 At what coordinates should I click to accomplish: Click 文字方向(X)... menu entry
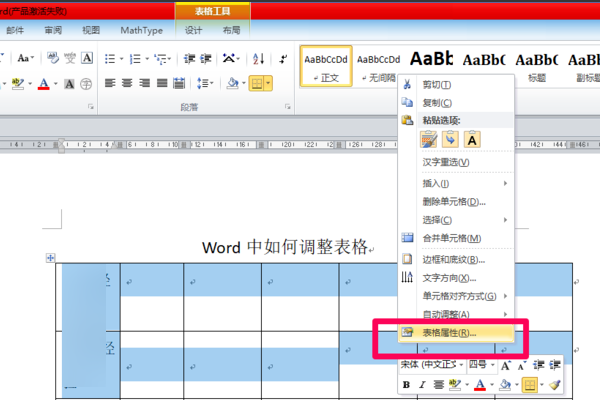[x=456, y=278]
